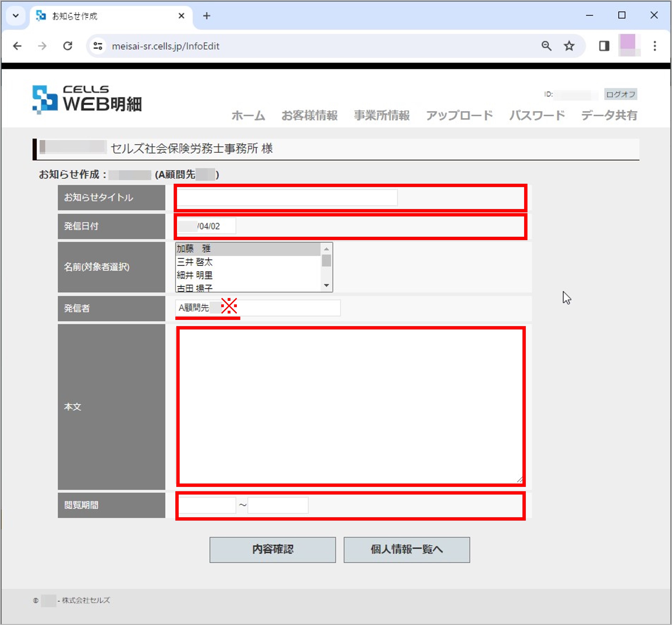Select the お知らせ作成 browser tab

click(111, 16)
